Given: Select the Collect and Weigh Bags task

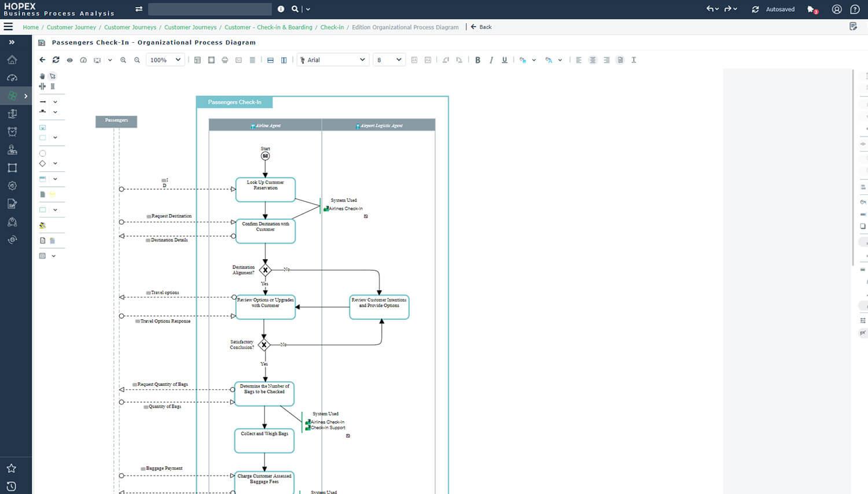Looking at the screenshot, I should click(264, 440).
